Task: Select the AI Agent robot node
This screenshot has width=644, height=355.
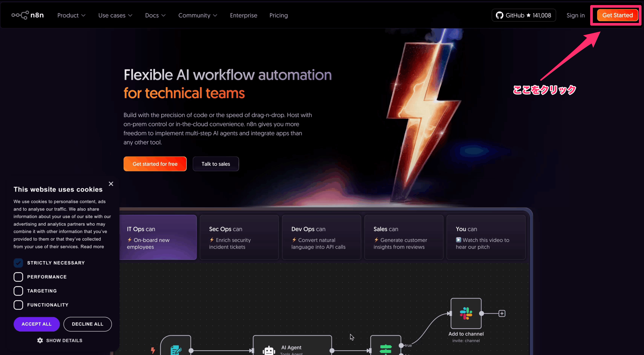Action: click(269, 350)
